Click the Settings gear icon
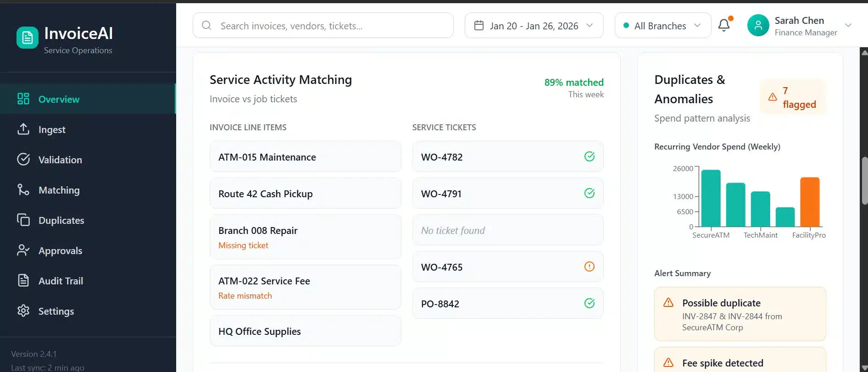868x372 pixels. coord(23,311)
